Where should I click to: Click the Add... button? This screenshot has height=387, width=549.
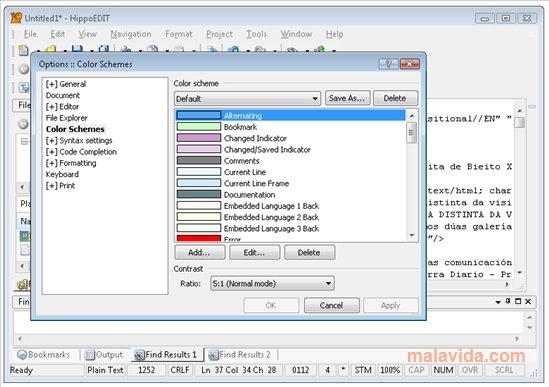tap(200, 253)
